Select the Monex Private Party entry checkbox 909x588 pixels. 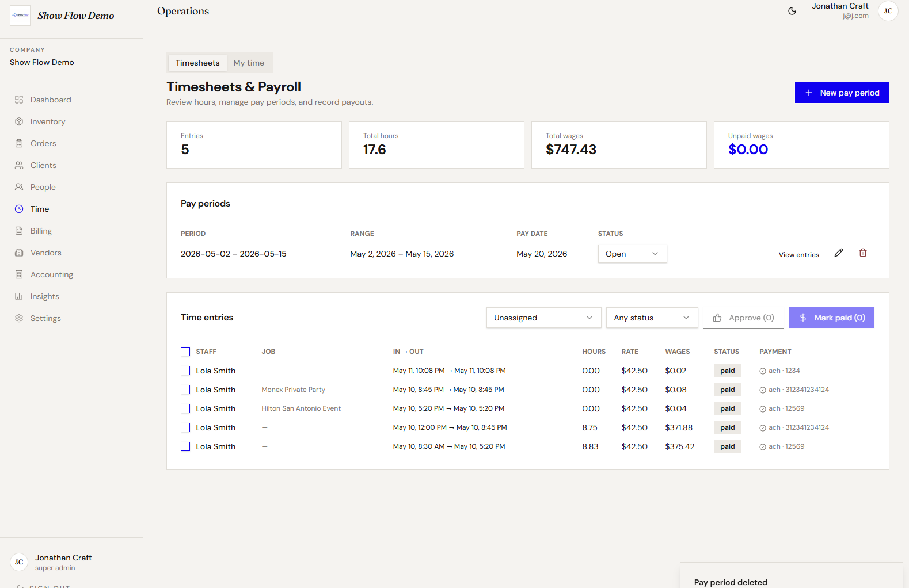coord(185,390)
